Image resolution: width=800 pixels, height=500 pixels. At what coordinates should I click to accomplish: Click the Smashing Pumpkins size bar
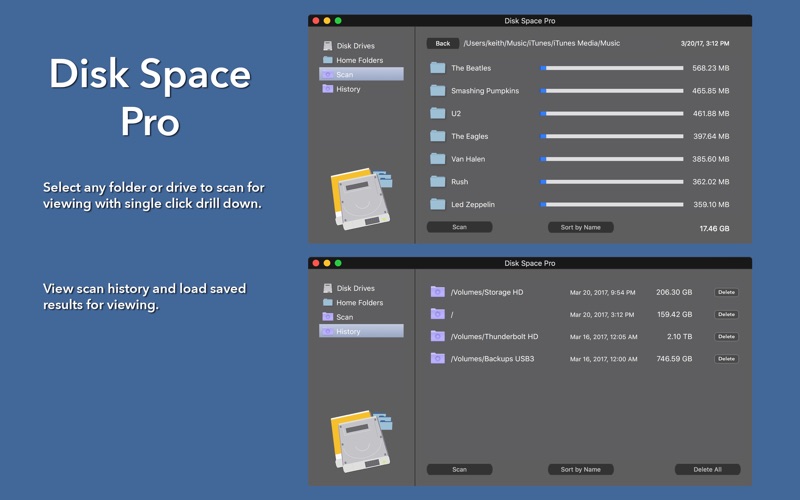(x=612, y=91)
